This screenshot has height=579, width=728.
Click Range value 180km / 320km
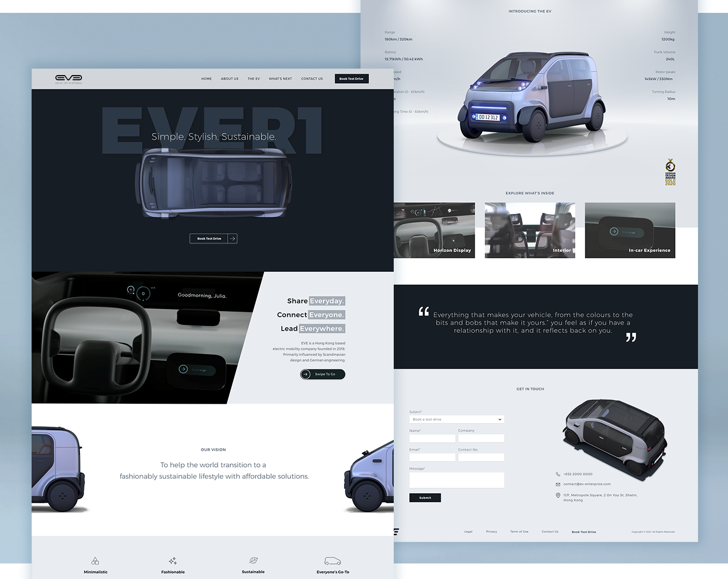click(x=399, y=39)
